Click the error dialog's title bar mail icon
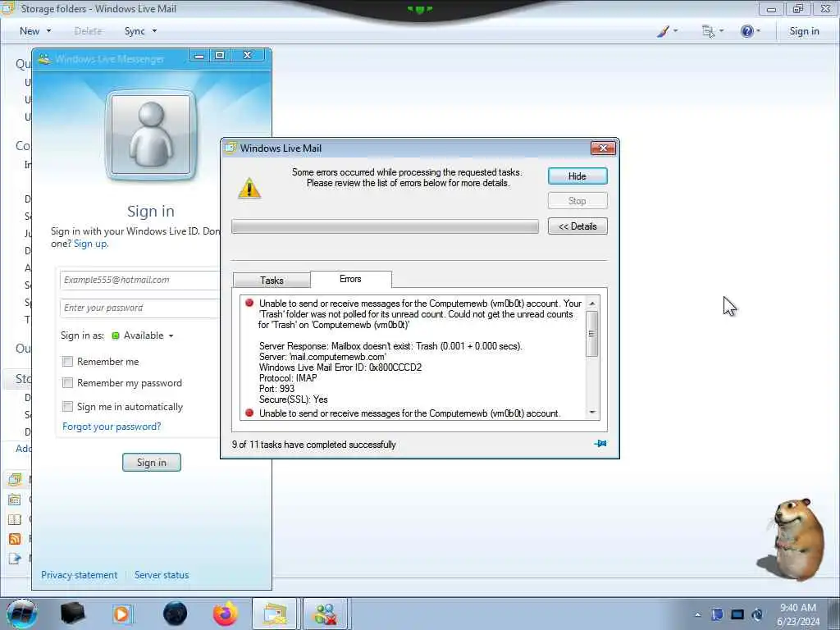The height and width of the screenshot is (630, 840). (x=231, y=148)
